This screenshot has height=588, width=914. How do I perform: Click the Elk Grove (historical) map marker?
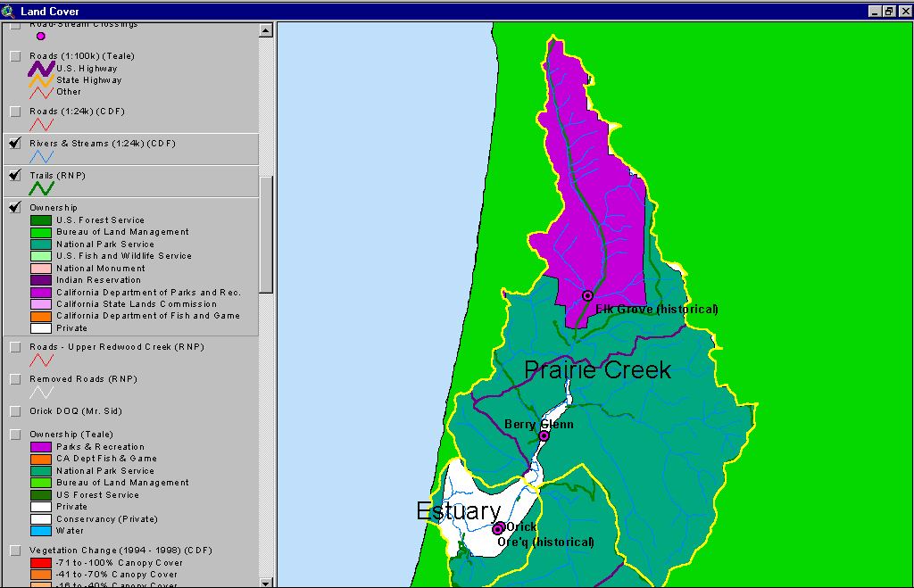[x=587, y=296]
